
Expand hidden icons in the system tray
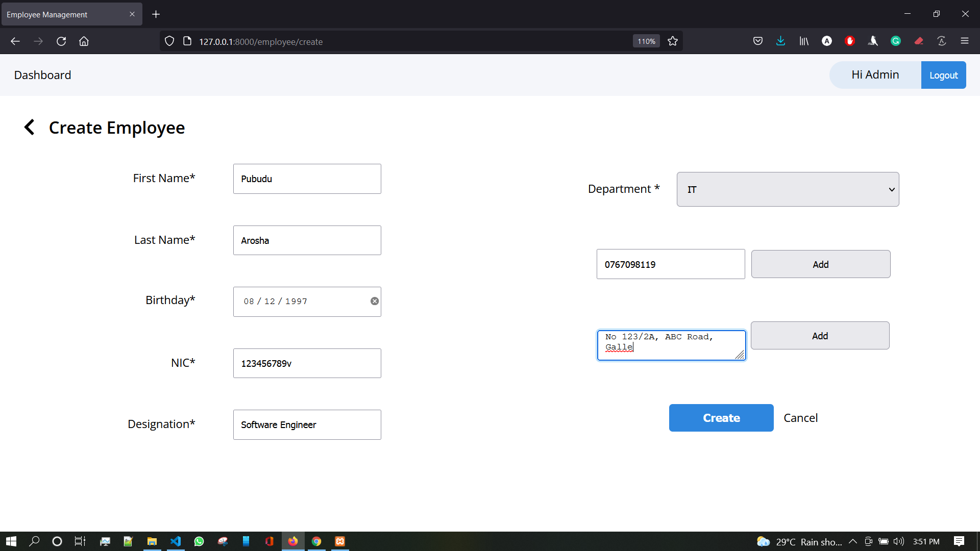pyautogui.click(x=853, y=541)
